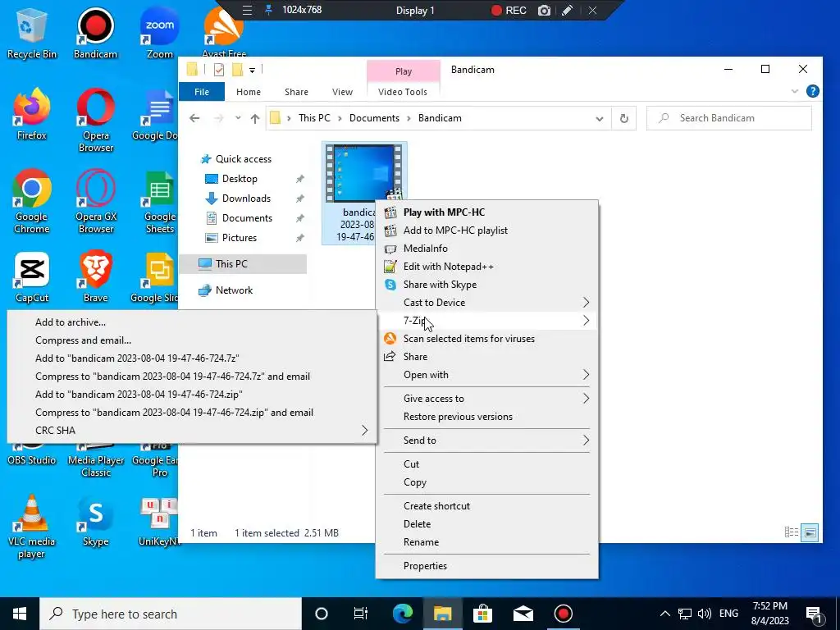
Task: Switch to the View ribbon tab
Action: pos(342,92)
